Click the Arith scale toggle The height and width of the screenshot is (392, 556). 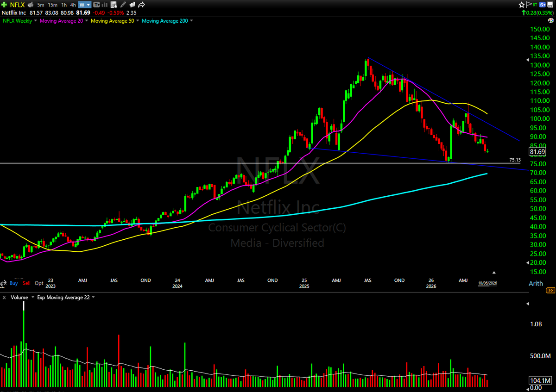point(536,283)
